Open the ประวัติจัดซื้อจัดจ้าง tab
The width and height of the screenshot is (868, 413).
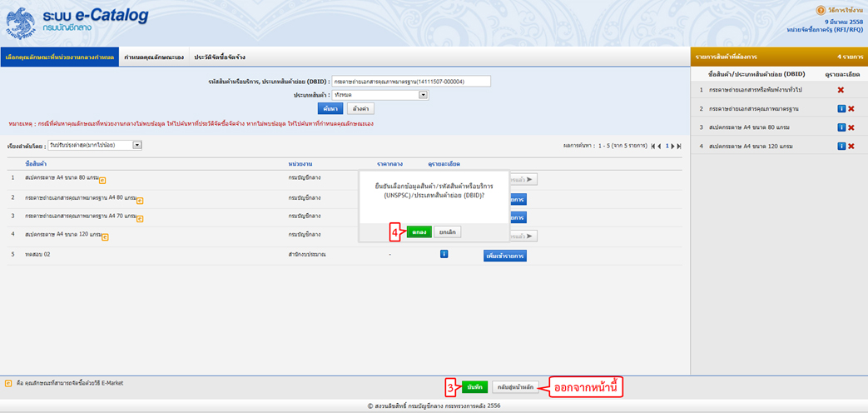[219, 57]
